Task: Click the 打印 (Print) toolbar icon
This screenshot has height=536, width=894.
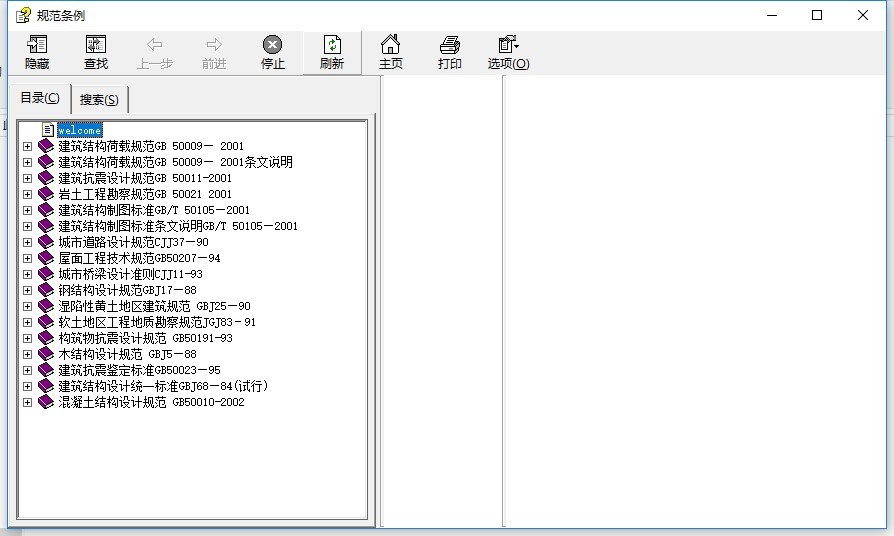Action: click(x=450, y=52)
